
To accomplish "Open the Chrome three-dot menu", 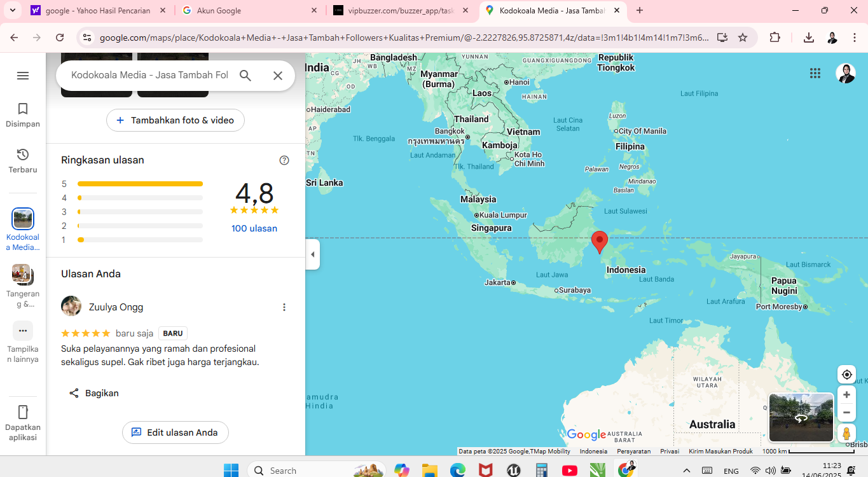I will pyautogui.click(x=854, y=38).
